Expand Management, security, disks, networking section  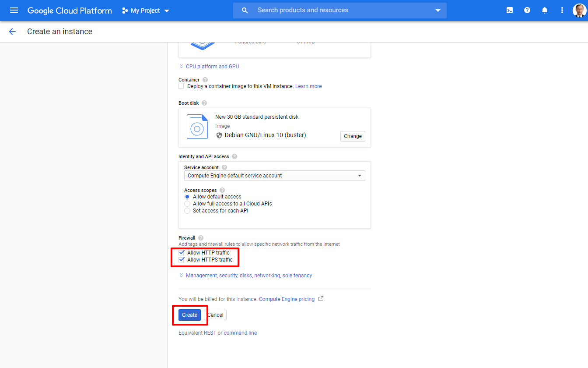[245, 276]
